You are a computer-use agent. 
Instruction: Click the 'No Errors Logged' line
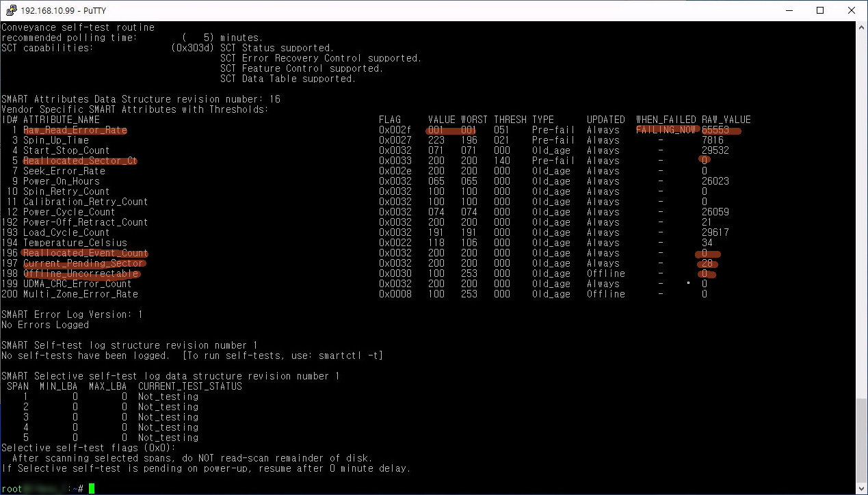[x=45, y=325]
